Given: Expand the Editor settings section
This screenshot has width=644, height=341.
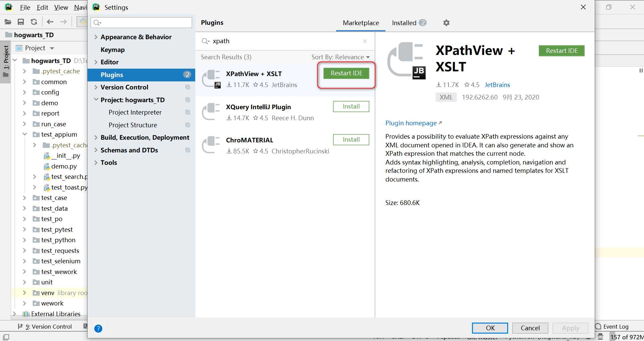Looking at the screenshot, I should pyautogui.click(x=96, y=62).
